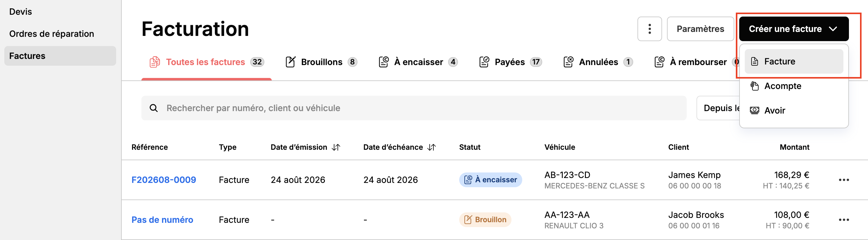Focus the search by numéro, client ou véhicule field

(x=414, y=108)
